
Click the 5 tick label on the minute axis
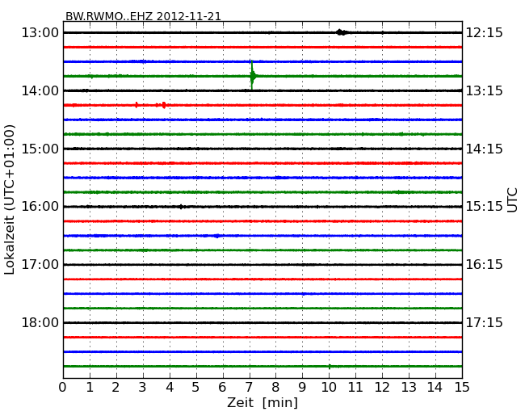click(196, 388)
